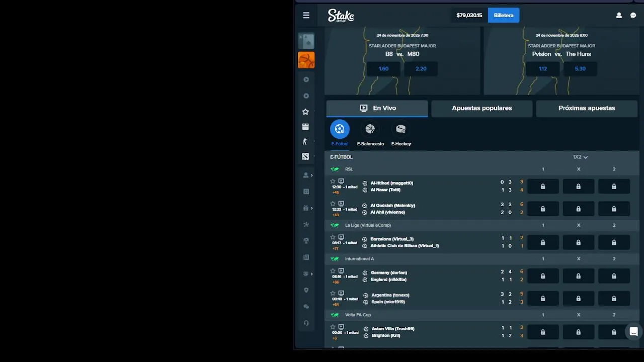This screenshot has width=644, height=362.
Task: Open the Casino cards icon in sidebar
Action: tap(306, 41)
